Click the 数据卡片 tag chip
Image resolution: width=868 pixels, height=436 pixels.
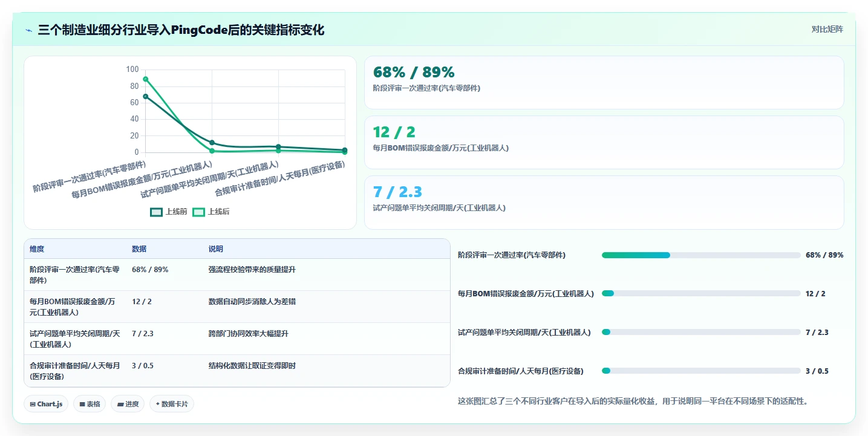coord(172,404)
